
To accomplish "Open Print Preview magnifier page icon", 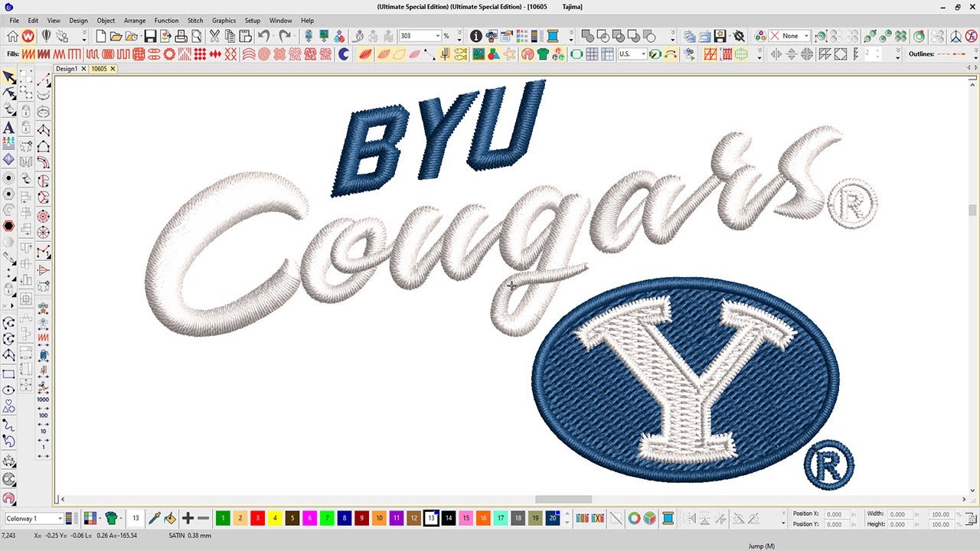I will [x=197, y=36].
